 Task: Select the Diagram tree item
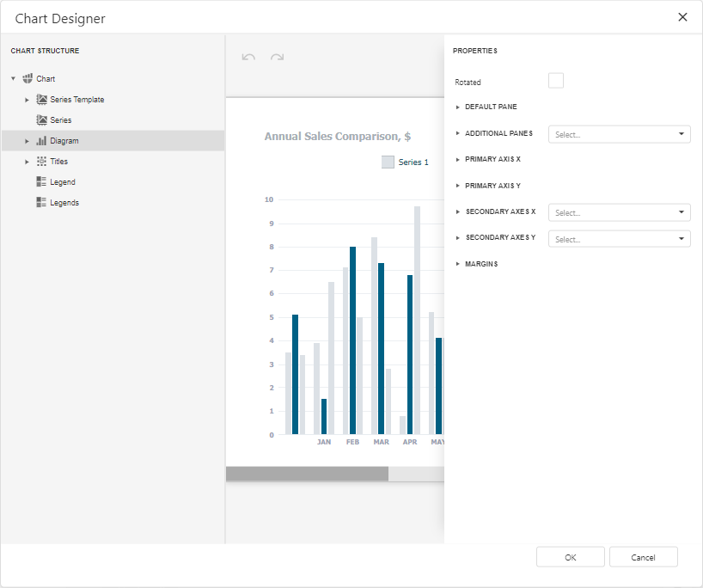113,141
